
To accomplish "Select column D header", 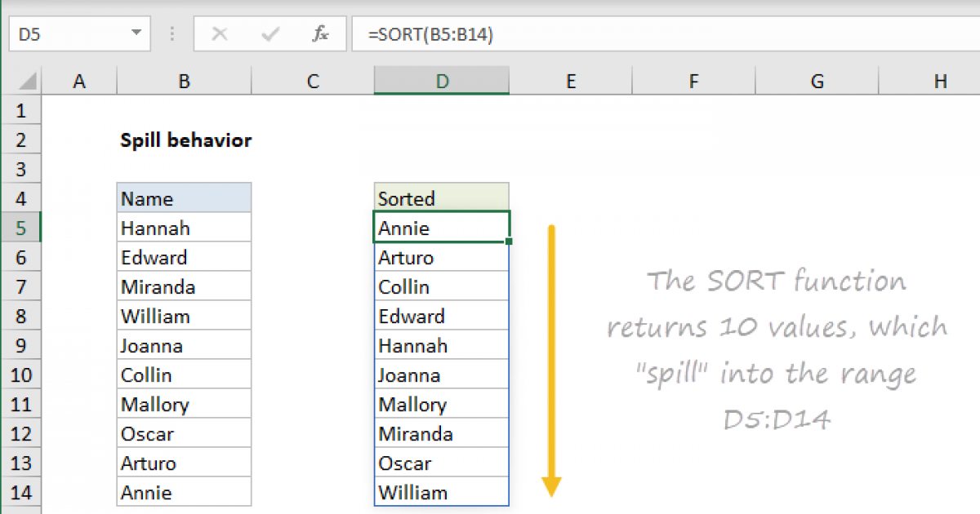I will (x=441, y=80).
